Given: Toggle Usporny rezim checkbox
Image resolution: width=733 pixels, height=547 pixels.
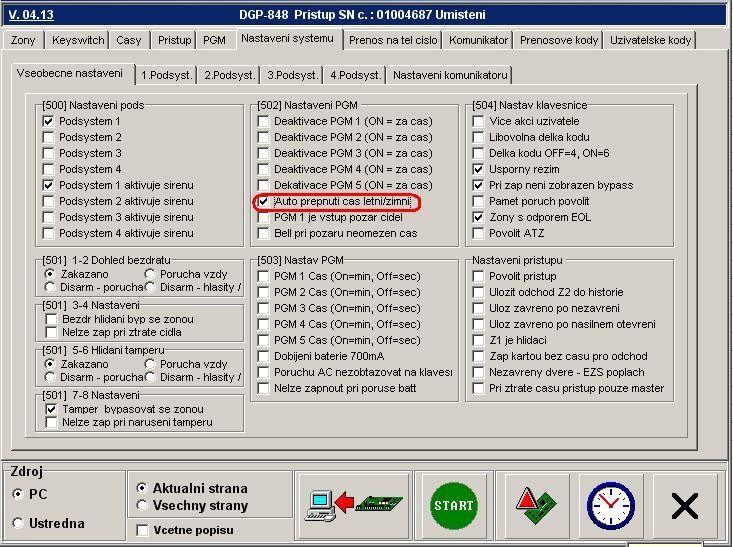Looking at the screenshot, I should (479, 169).
